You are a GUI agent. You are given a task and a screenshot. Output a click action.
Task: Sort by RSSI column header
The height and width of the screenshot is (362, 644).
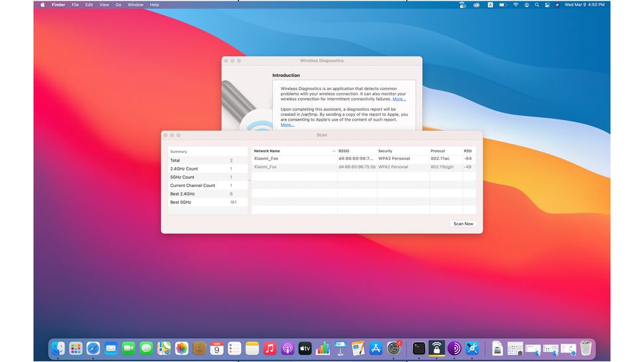pos(469,151)
